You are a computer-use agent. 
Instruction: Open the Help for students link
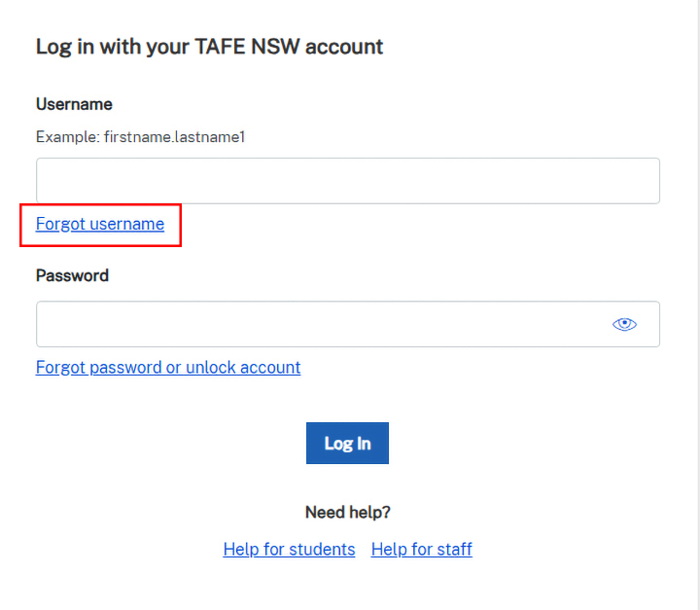click(x=289, y=550)
